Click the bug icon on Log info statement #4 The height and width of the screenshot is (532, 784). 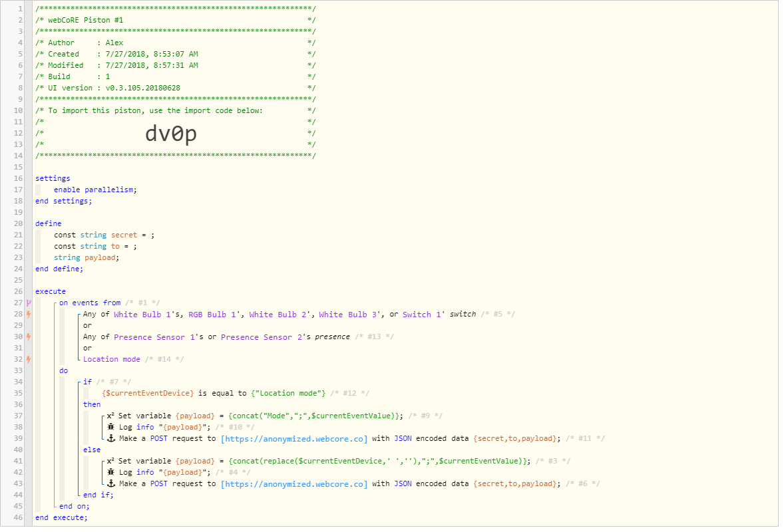(x=111, y=472)
